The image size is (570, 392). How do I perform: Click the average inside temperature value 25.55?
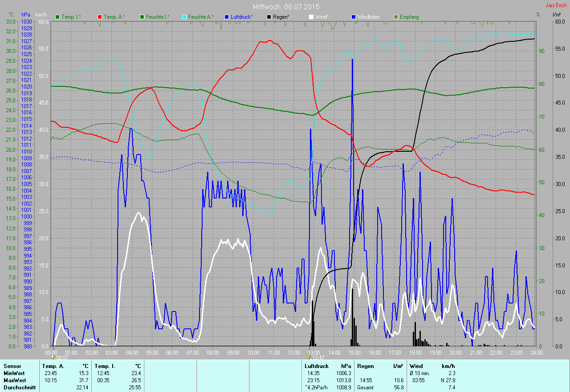[x=134, y=388]
